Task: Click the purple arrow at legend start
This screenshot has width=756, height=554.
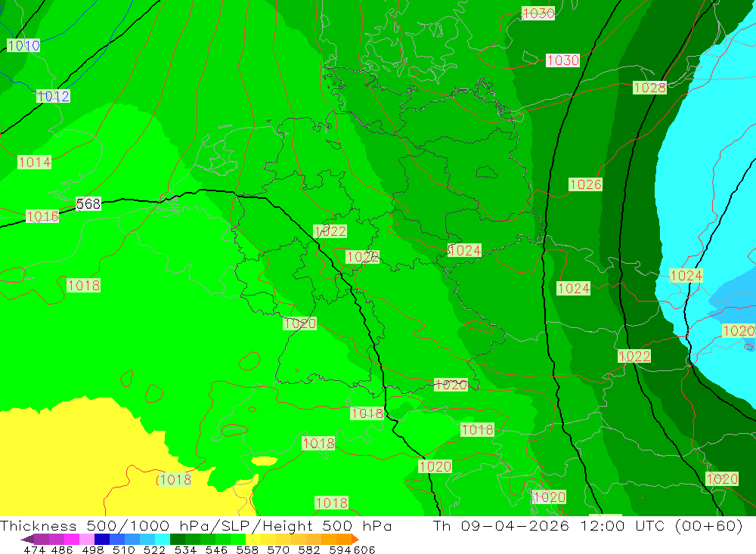Action: click(27, 539)
